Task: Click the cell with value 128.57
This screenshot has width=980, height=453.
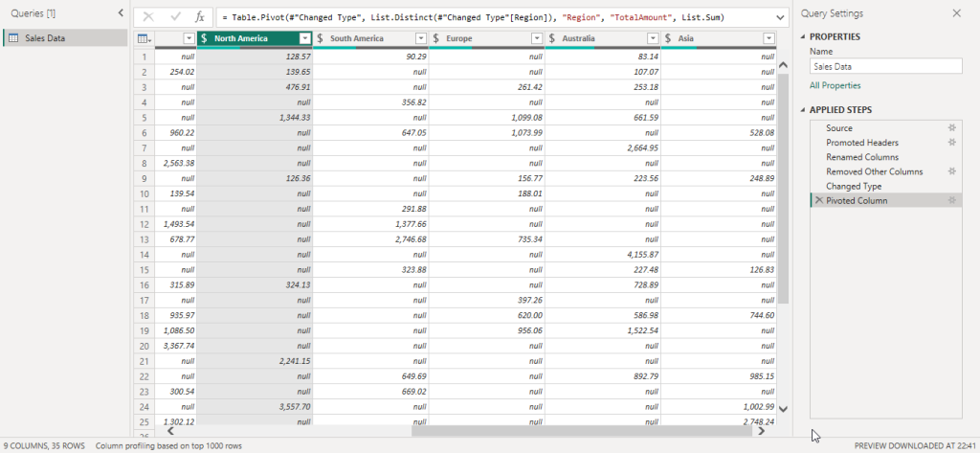Action: click(x=255, y=57)
